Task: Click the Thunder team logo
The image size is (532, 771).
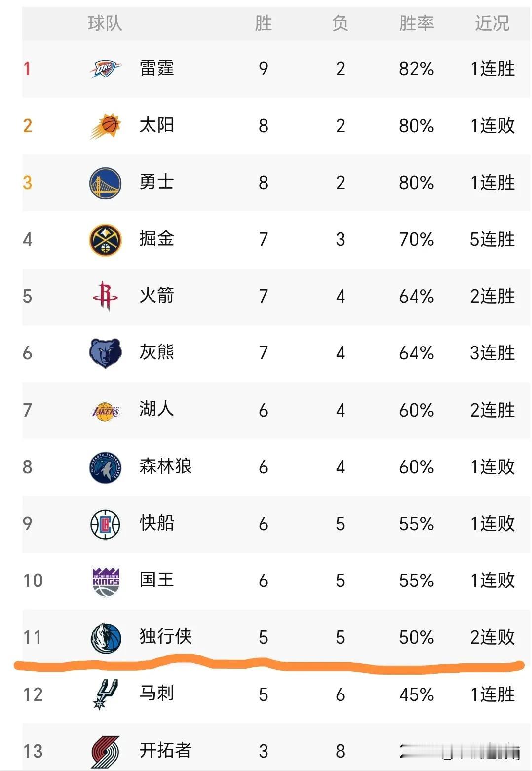Action: (105, 69)
